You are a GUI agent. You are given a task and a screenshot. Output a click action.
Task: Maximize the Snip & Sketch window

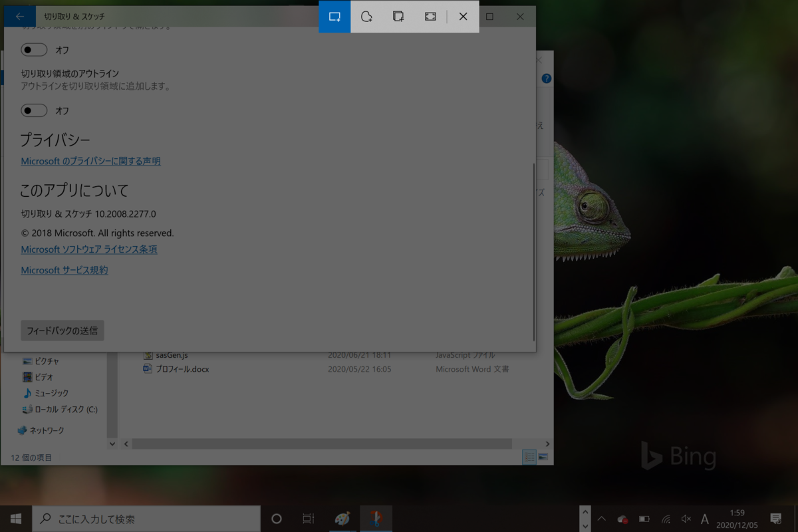(x=489, y=17)
